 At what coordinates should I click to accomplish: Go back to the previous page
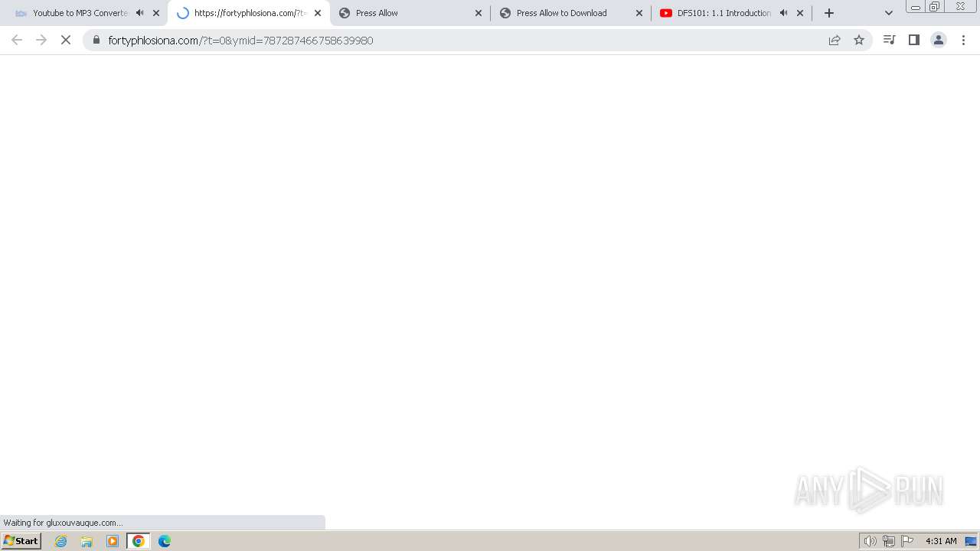(x=17, y=40)
